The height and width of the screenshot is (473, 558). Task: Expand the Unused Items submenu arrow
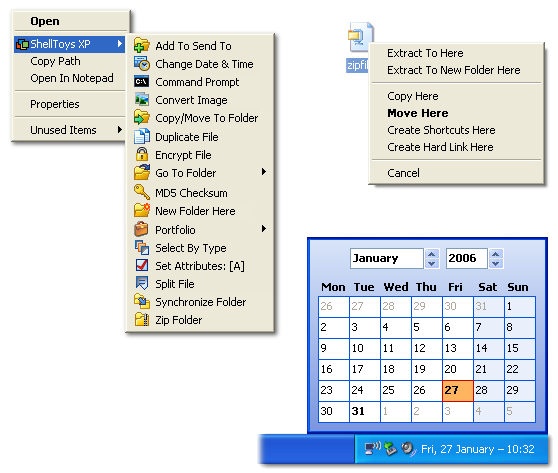120,130
